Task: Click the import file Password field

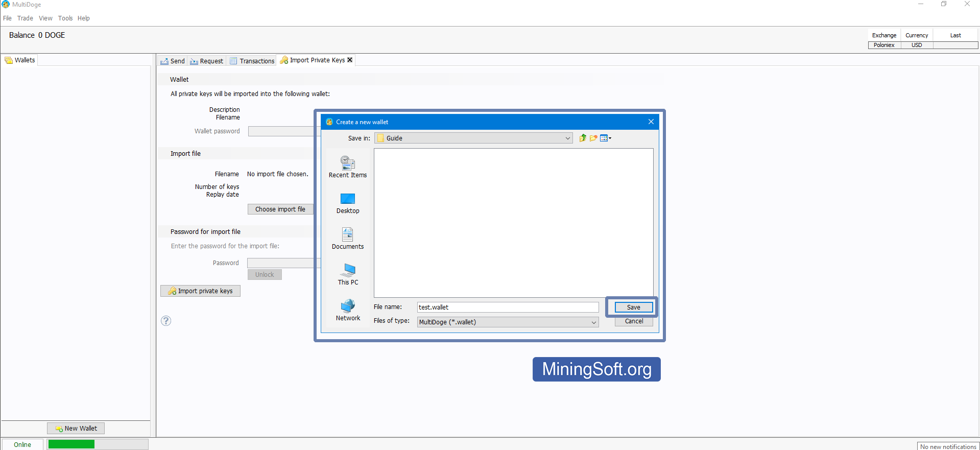Action: point(281,263)
